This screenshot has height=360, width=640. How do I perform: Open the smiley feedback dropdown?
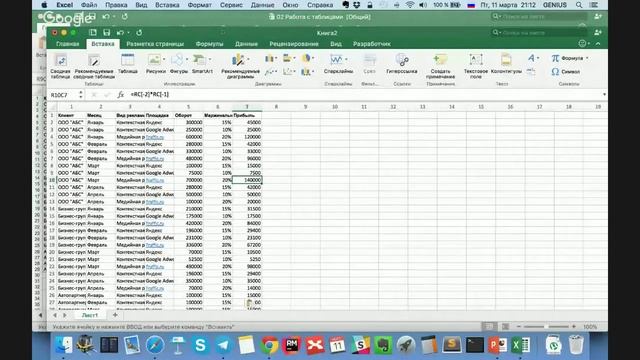coord(584,44)
